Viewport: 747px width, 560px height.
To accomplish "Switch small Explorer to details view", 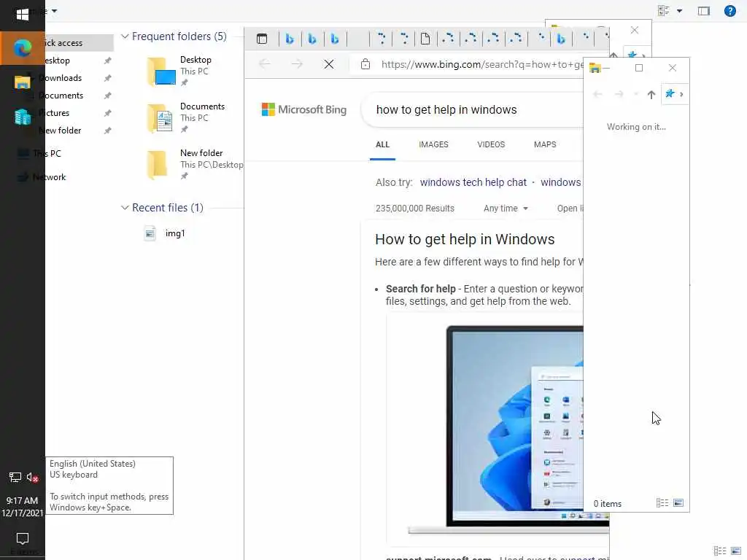I will pos(662,503).
